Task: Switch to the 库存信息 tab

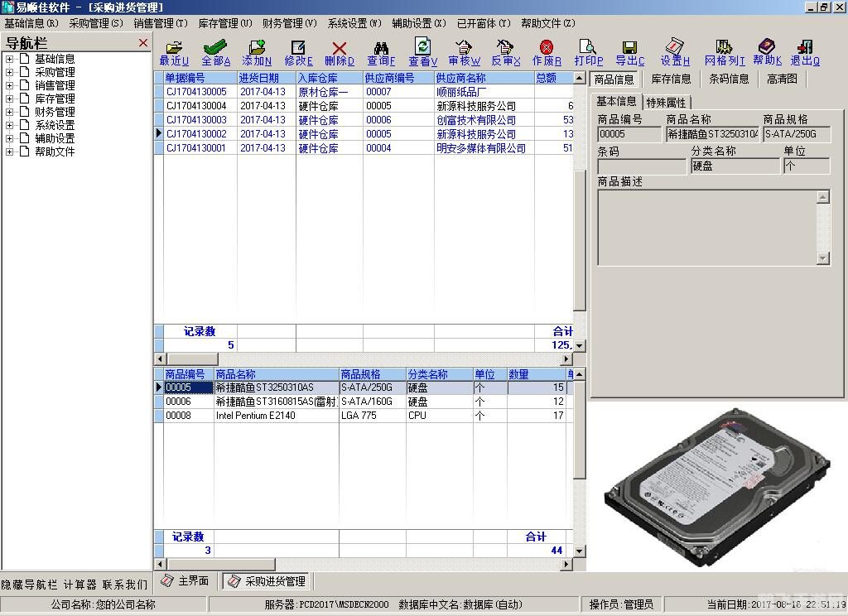Action: pyautogui.click(x=671, y=79)
